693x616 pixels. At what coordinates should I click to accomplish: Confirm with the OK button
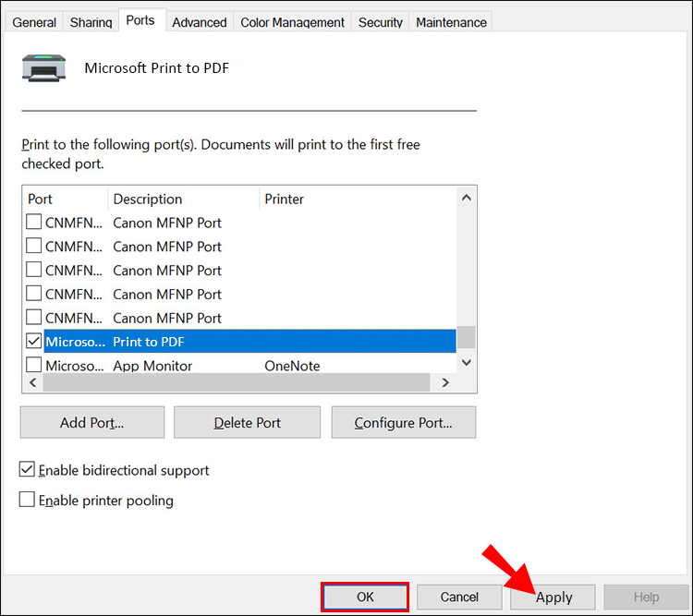click(x=365, y=597)
